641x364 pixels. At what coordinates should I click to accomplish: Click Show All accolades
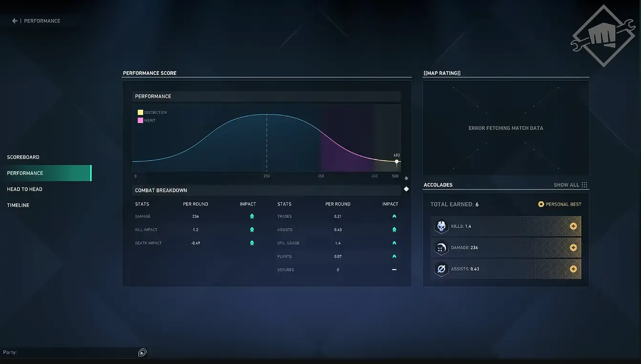coord(566,185)
